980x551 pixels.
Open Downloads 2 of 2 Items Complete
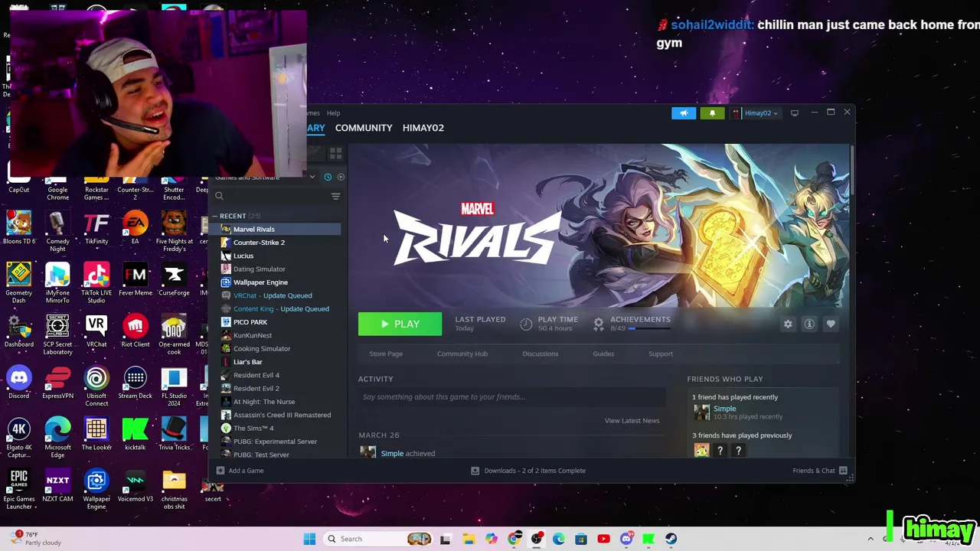pos(528,471)
